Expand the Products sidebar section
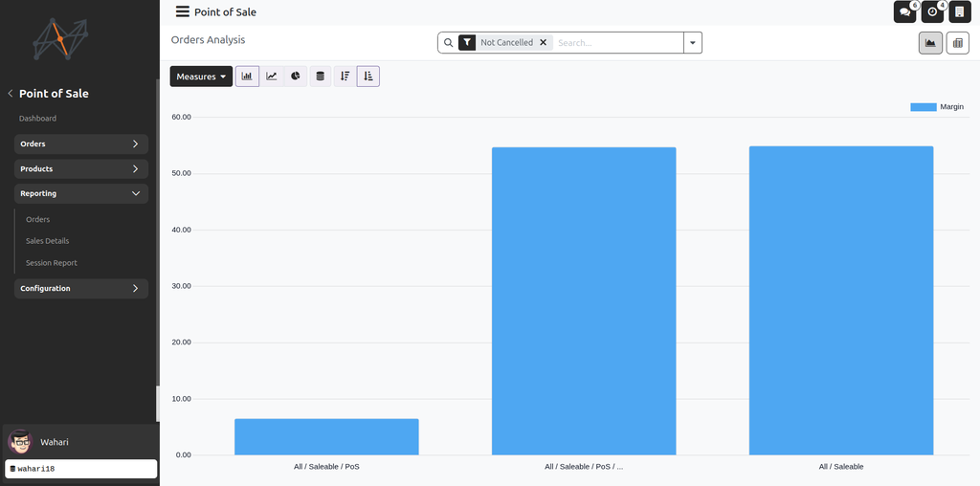 pyautogui.click(x=81, y=168)
